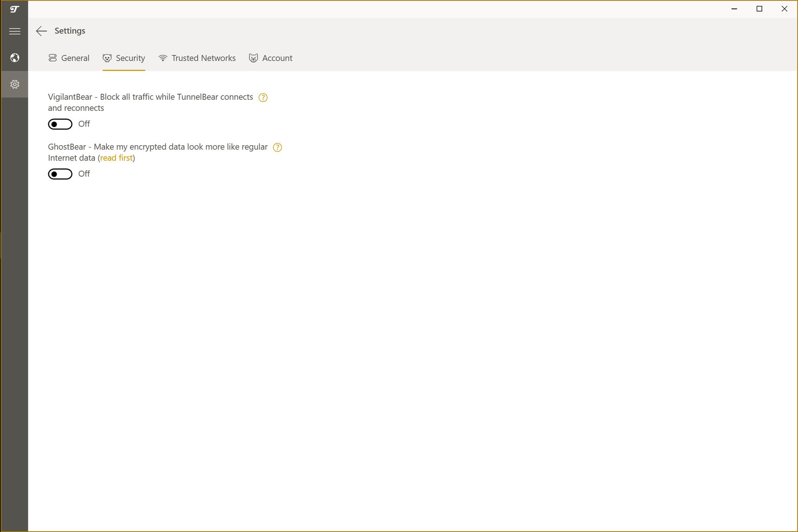Select the settings gear in sidebar
Viewport: 798px width, 532px height.
(14, 84)
